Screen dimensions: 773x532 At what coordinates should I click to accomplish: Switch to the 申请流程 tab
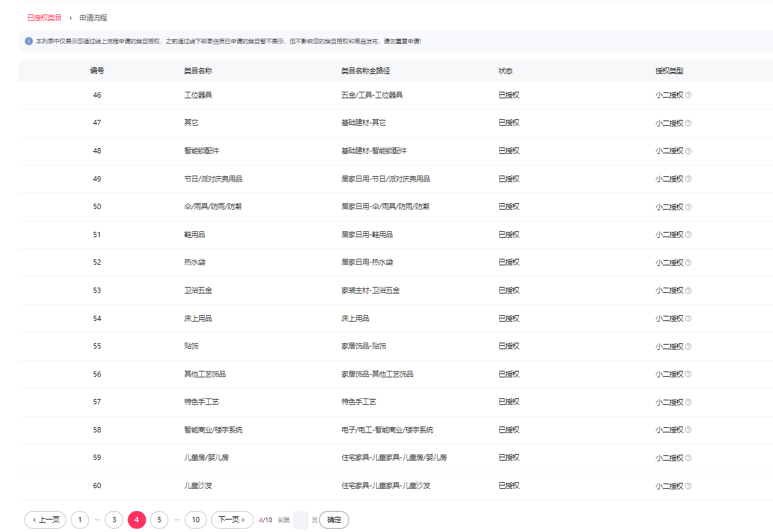[93, 18]
